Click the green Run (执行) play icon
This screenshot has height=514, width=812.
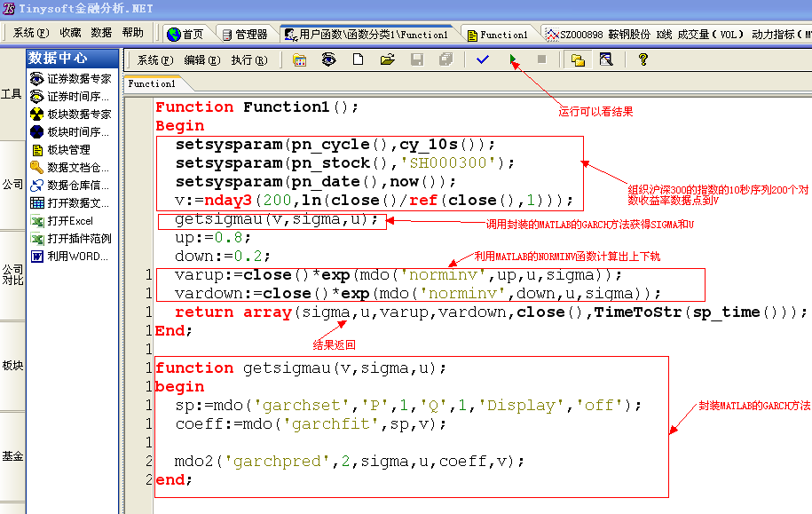coord(512,59)
